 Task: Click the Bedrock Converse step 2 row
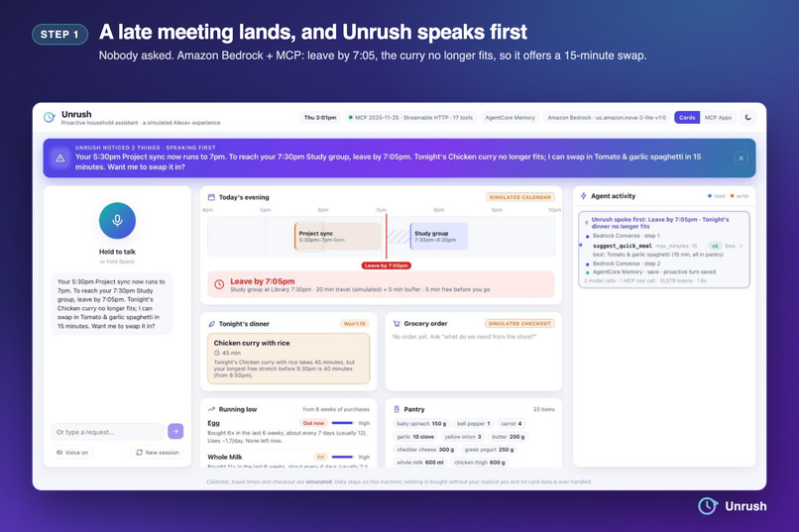tap(626, 264)
